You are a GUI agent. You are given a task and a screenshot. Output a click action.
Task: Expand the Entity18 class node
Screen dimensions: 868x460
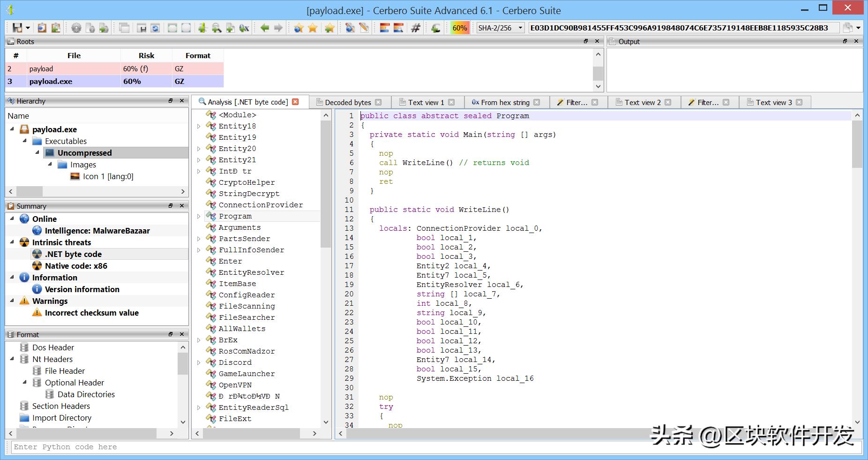pyautogui.click(x=199, y=126)
